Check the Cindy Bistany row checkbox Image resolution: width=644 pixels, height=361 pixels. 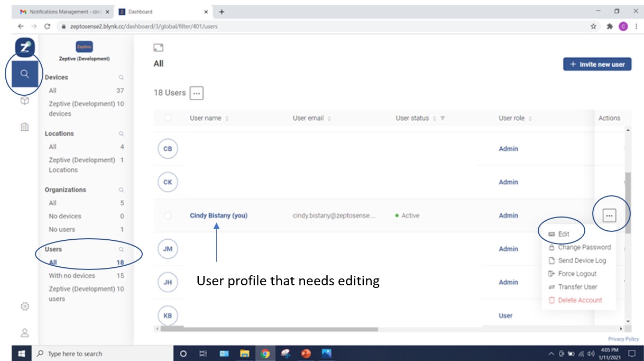pos(168,215)
